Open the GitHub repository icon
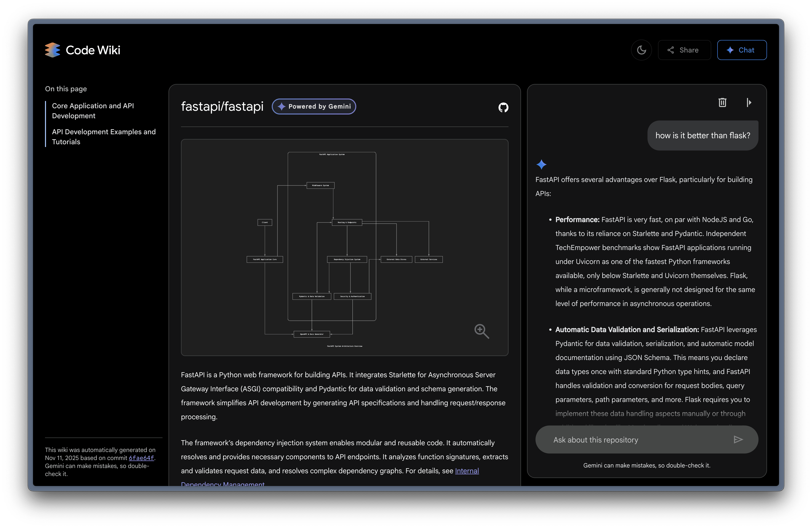The width and height of the screenshot is (812, 528). [503, 107]
